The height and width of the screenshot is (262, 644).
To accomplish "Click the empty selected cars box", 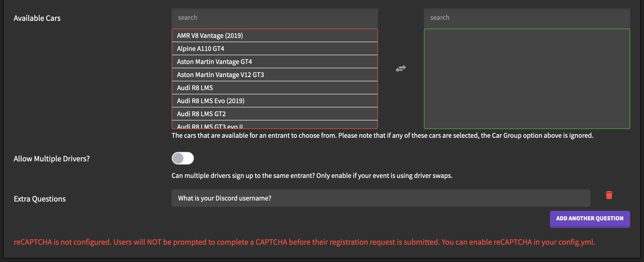I will (527, 79).
